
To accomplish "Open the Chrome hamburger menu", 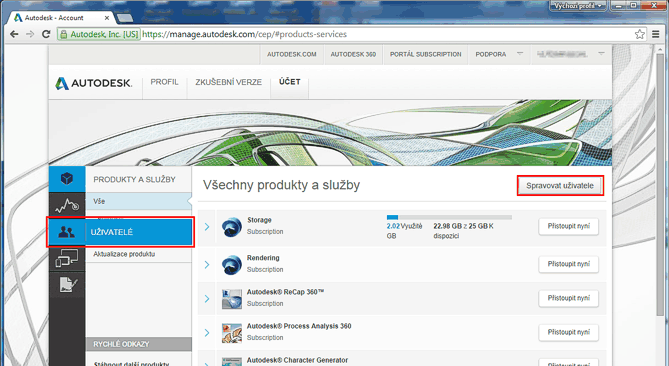I will click(656, 34).
